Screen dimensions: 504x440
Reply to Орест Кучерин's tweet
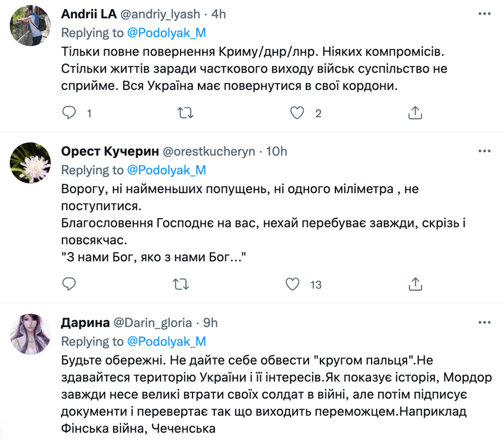[x=69, y=284]
